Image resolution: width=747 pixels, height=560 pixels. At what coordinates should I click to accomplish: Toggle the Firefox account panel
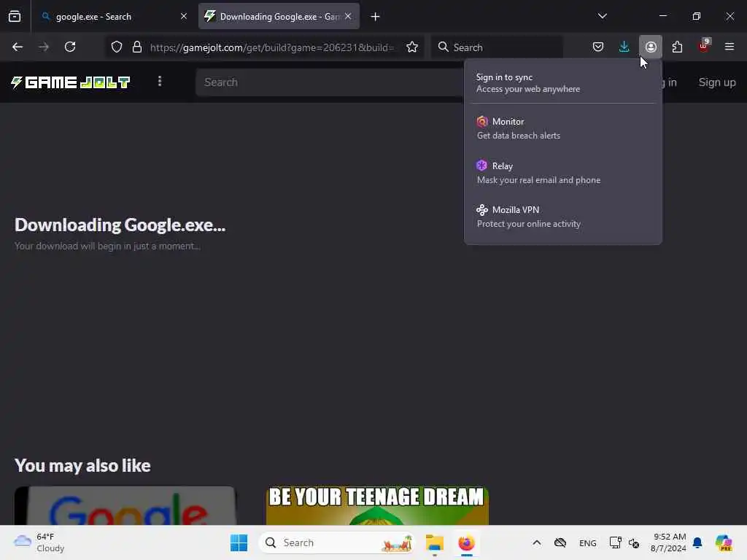pos(651,47)
